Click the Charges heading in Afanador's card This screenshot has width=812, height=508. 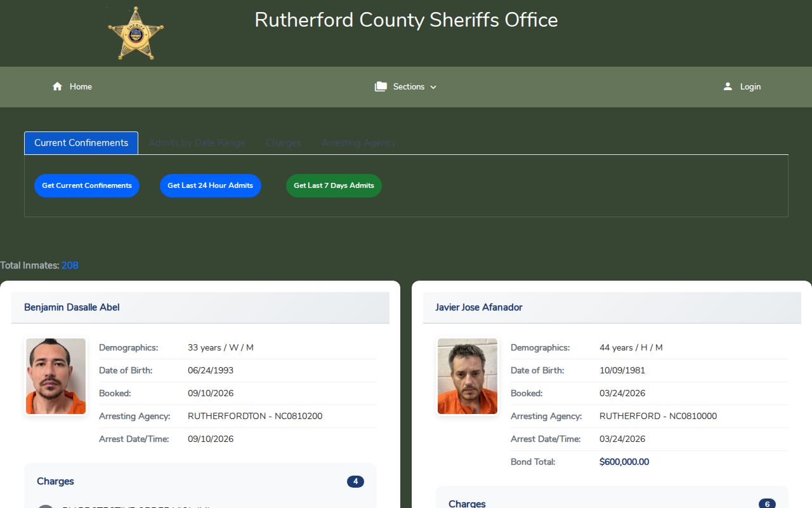click(467, 504)
